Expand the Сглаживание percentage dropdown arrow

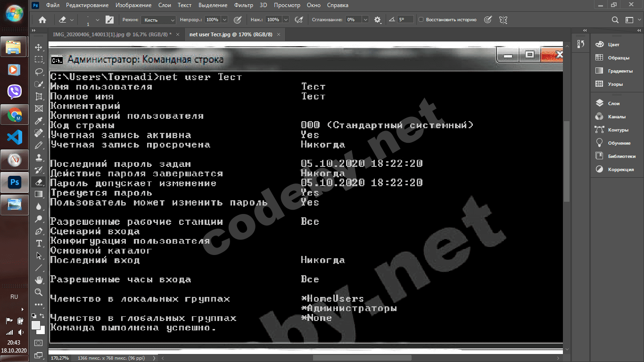coord(365,20)
